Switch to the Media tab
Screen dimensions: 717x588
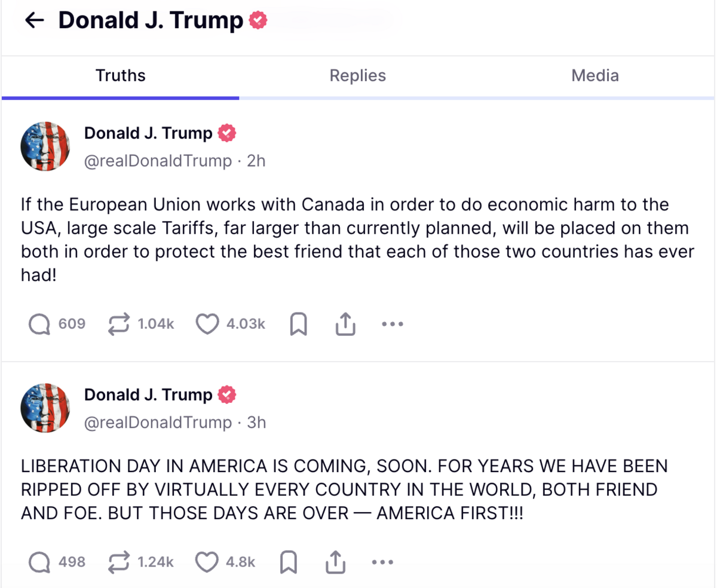pos(595,76)
